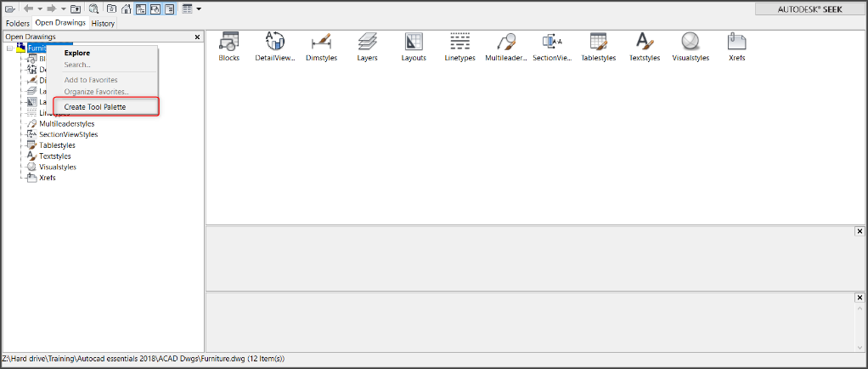Collapse the Furniture drawing tree node

point(9,48)
